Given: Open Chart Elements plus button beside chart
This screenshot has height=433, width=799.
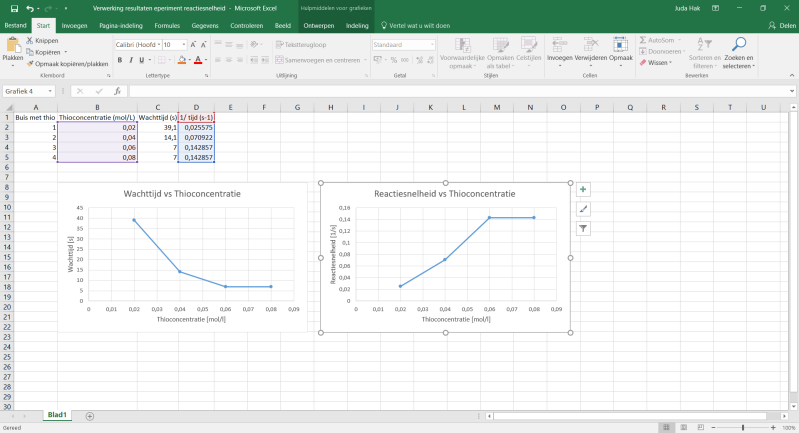Looking at the screenshot, I should point(583,189).
